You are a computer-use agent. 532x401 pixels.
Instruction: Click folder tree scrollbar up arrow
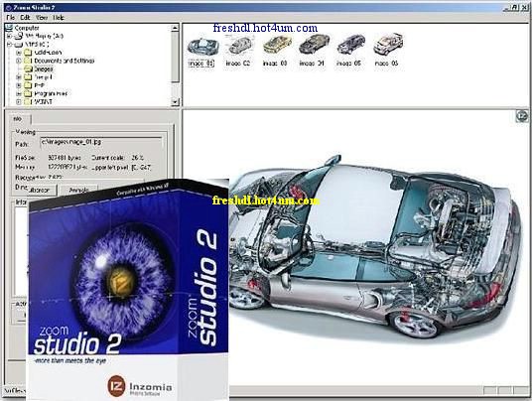coord(175,28)
